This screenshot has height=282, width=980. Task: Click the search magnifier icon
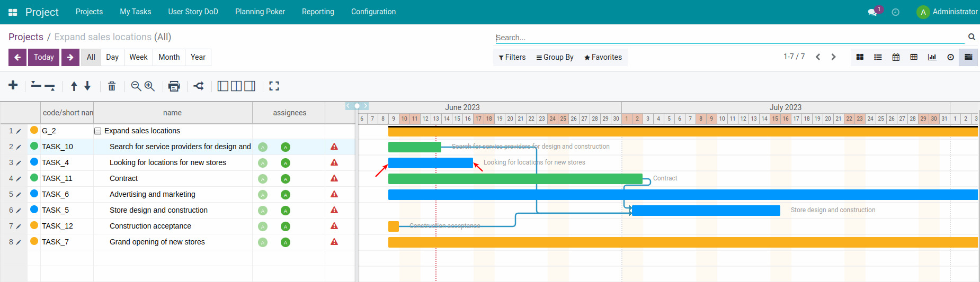(972, 37)
